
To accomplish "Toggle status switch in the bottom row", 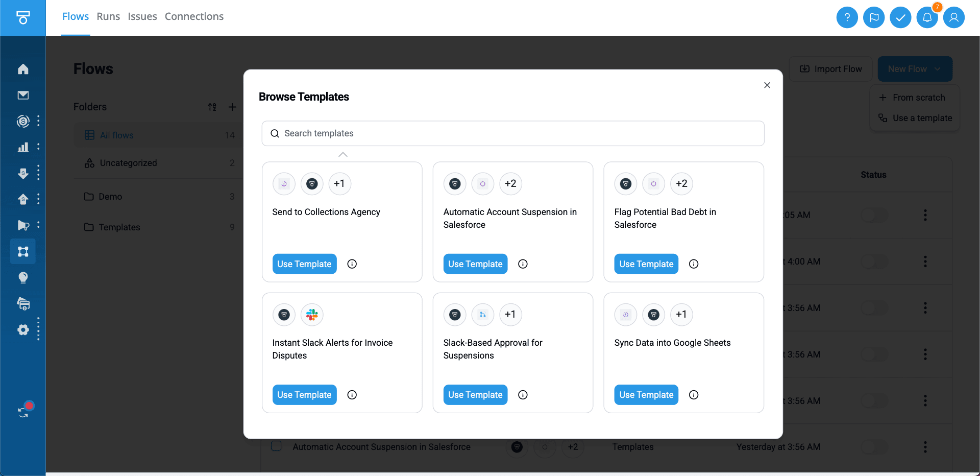I will pos(874,447).
